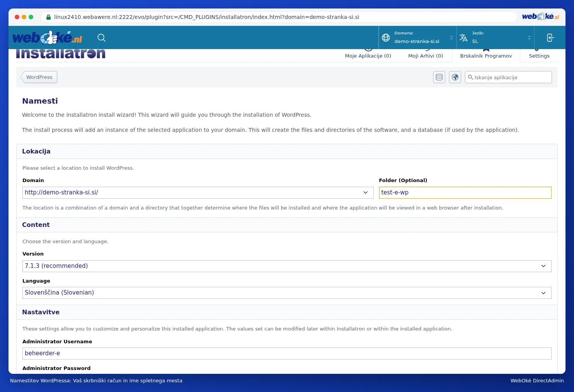The width and height of the screenshot is (574, 392).
Task: Click the WordPress breadcrumb button
Action: pyautogui.click(x=39, y=77)
